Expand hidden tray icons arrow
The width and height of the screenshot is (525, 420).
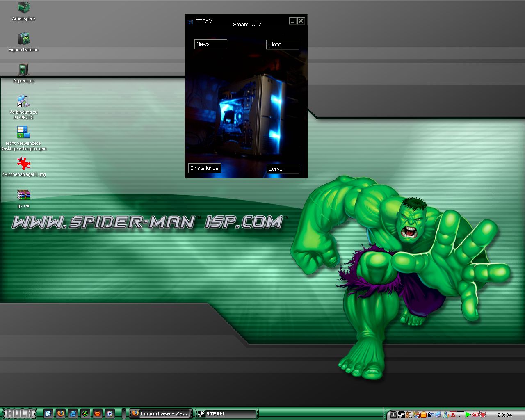[x=393, y=415]
